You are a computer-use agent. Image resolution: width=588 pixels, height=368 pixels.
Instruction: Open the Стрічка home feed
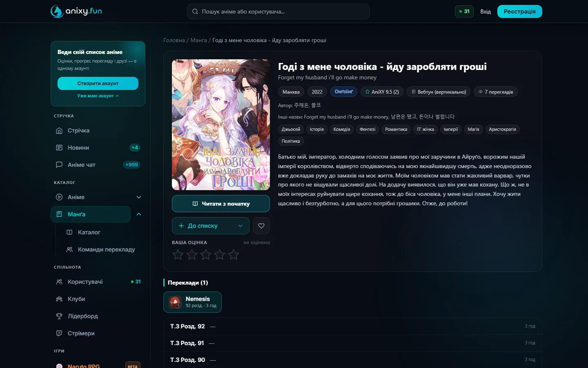(x=98, y=130)
